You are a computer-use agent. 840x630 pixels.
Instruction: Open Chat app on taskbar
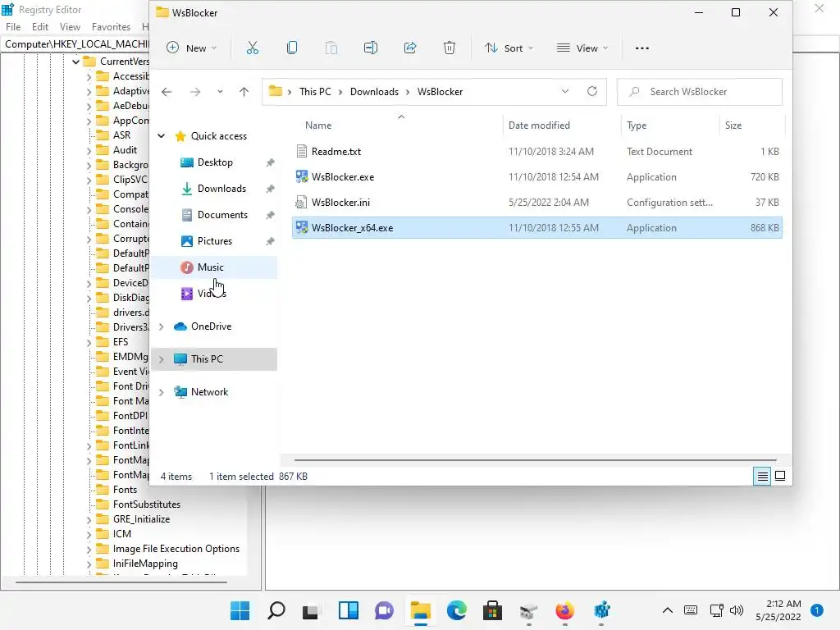click(384, 610)
